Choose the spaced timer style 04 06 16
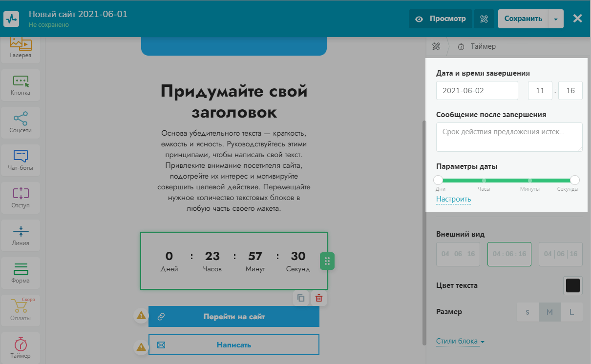This screenshot has width=591, height=364. 458,254
